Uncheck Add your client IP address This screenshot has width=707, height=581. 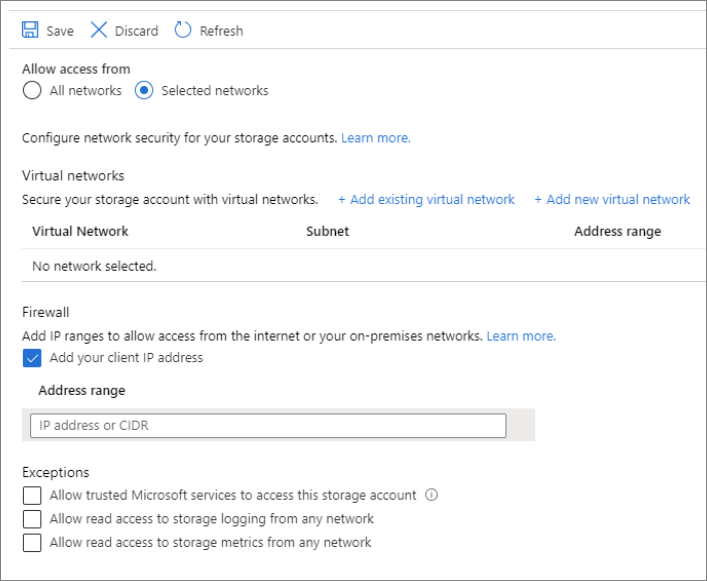click(x=32, y=358)
